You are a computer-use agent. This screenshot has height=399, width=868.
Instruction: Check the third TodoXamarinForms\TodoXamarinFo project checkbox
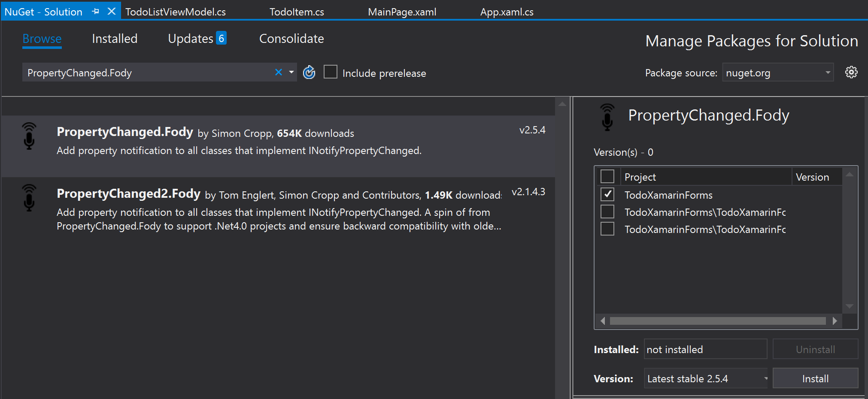607,229
